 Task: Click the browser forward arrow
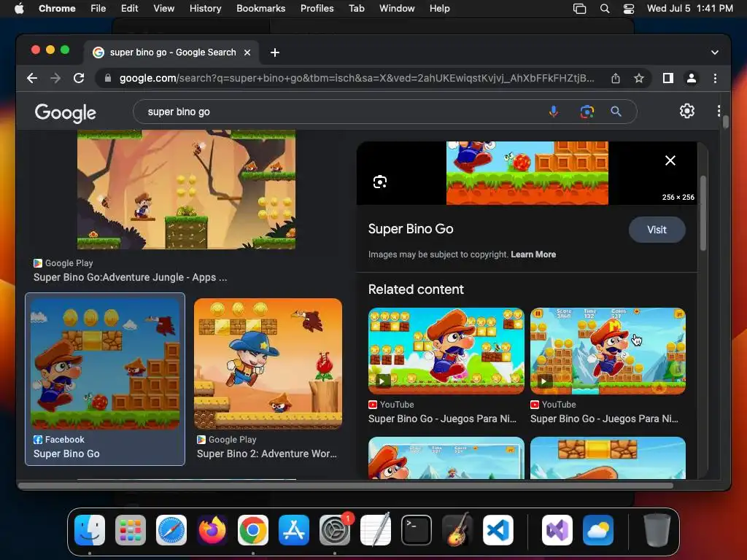[55, 78]
